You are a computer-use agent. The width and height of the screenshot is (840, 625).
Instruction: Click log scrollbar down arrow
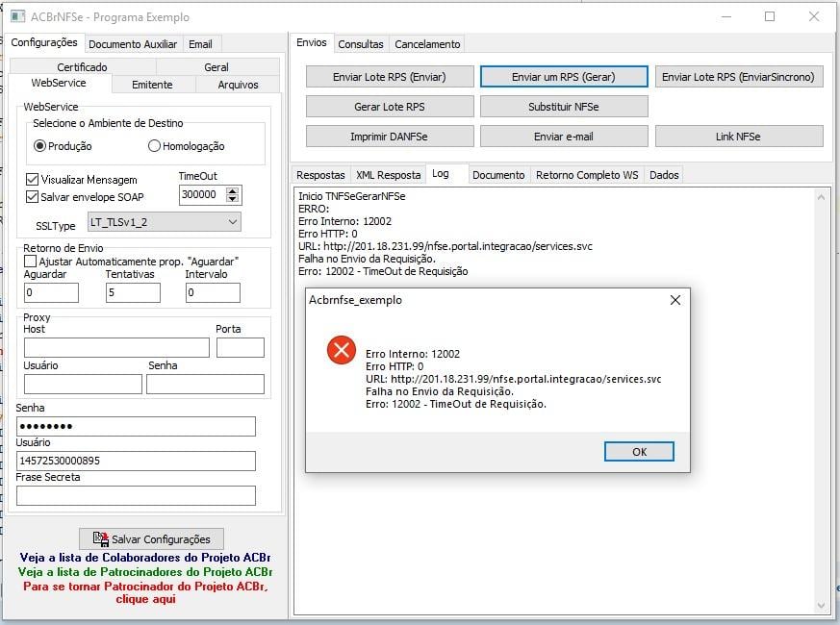[822, 605]
